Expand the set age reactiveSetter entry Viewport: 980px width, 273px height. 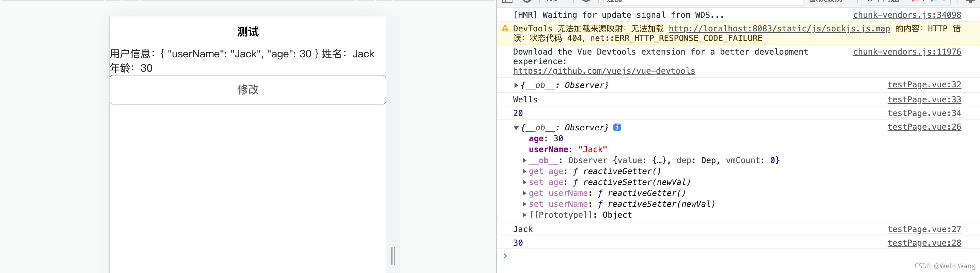point(524,182)
